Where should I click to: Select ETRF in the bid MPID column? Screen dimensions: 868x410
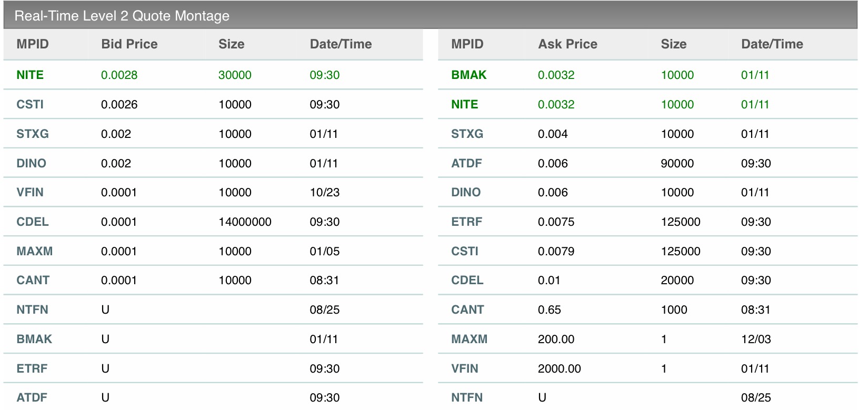32,368
